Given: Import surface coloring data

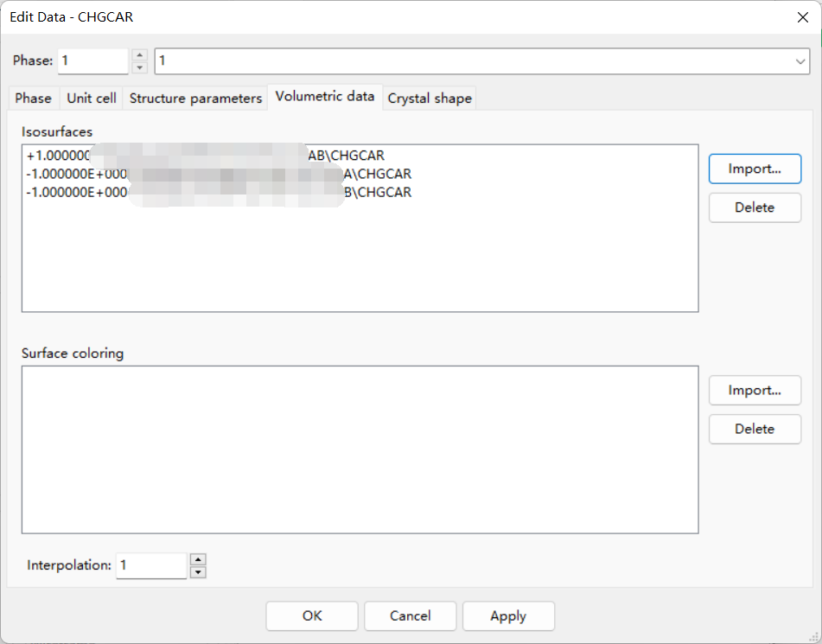Looking at the screenshot, I should pyautogui.click(x=755, y=390).
